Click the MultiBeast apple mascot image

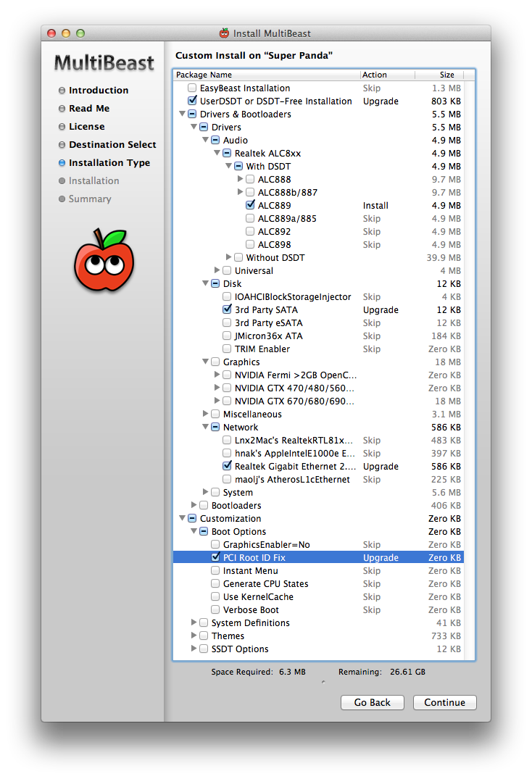[x=104, y=260]
